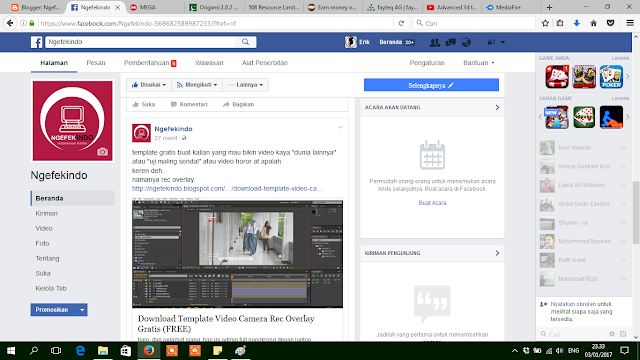
Task: Open the Pemberitahuan tab
Action: [x=150, y=63]
